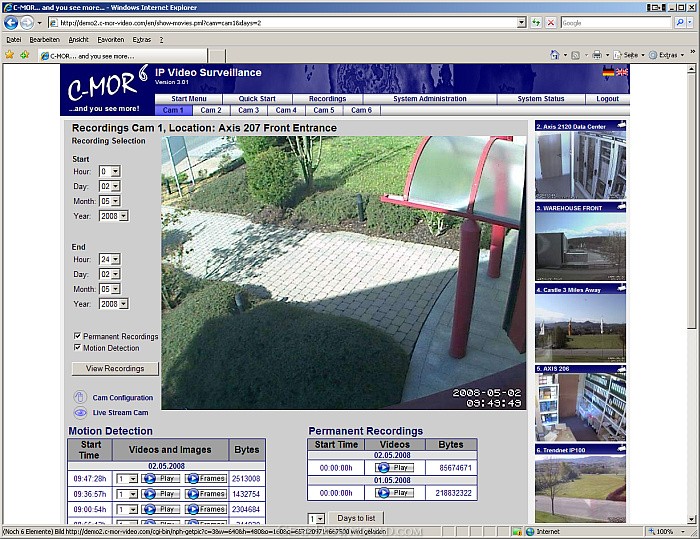700x539 pixels.
Task: Click the Days to list button
Action: 356,518
